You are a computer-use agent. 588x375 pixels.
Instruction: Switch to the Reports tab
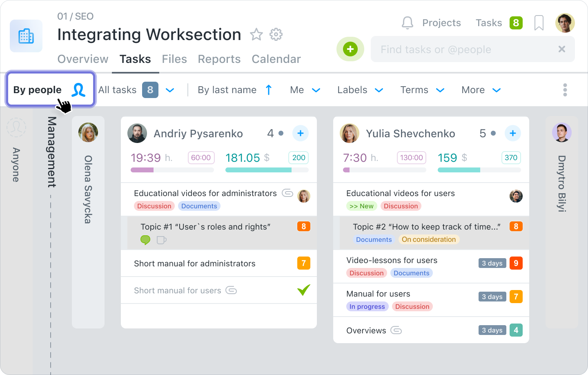pyautogui.click(x=219, y=59)
